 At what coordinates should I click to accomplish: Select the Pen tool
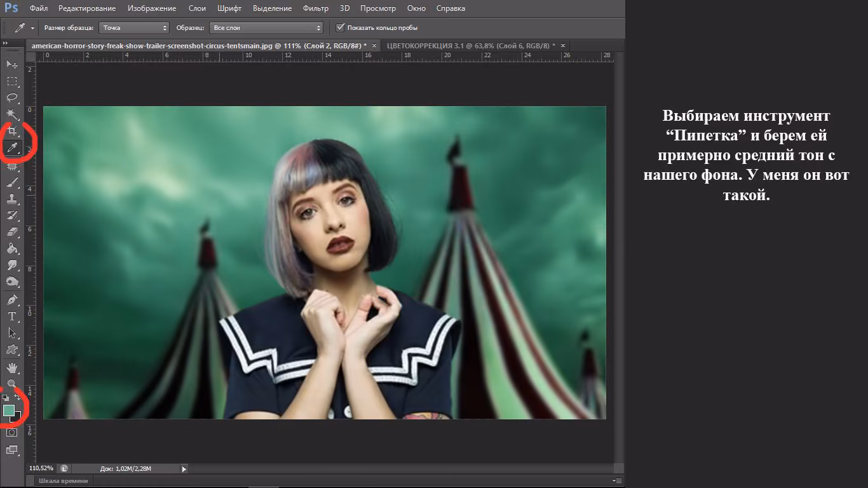pyautogui.click(x=12, y=300)
